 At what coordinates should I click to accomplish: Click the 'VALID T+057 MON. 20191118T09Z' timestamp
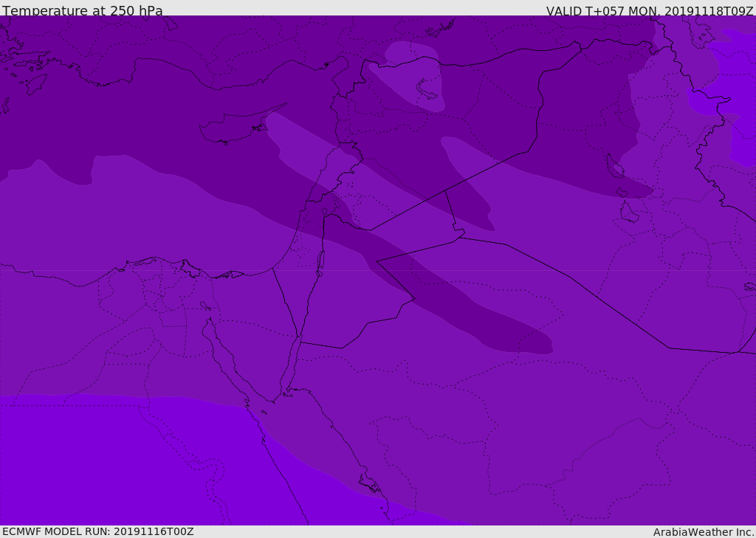[x=650, y=10]
